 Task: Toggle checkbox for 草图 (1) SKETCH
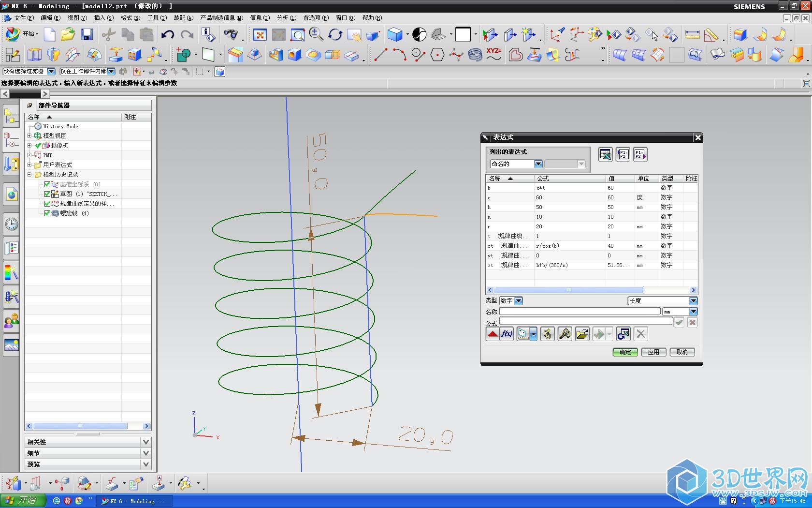pos(47,194)
